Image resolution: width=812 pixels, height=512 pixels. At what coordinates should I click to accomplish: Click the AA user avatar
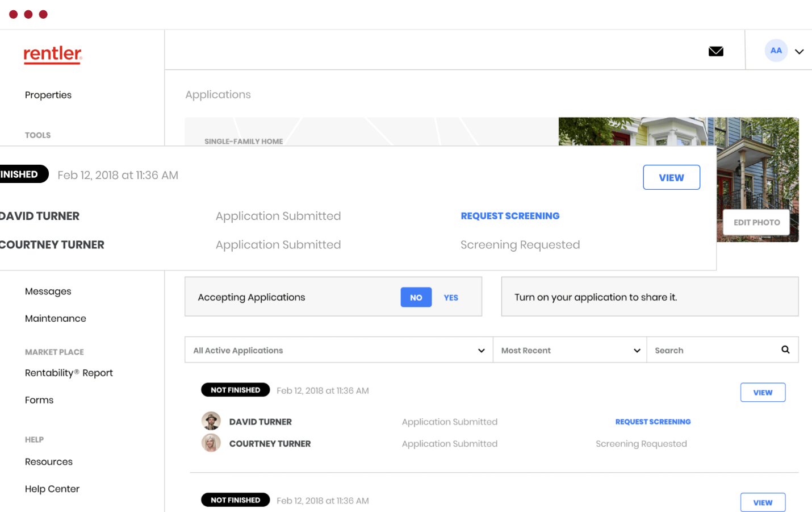[x=776, y=51]
